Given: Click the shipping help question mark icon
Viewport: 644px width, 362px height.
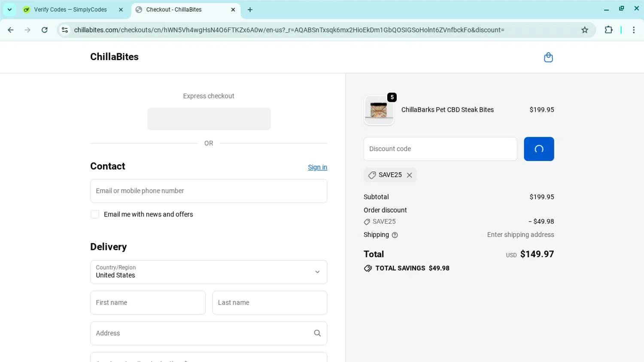Looking at the screenshot, I should coord(395,235).
